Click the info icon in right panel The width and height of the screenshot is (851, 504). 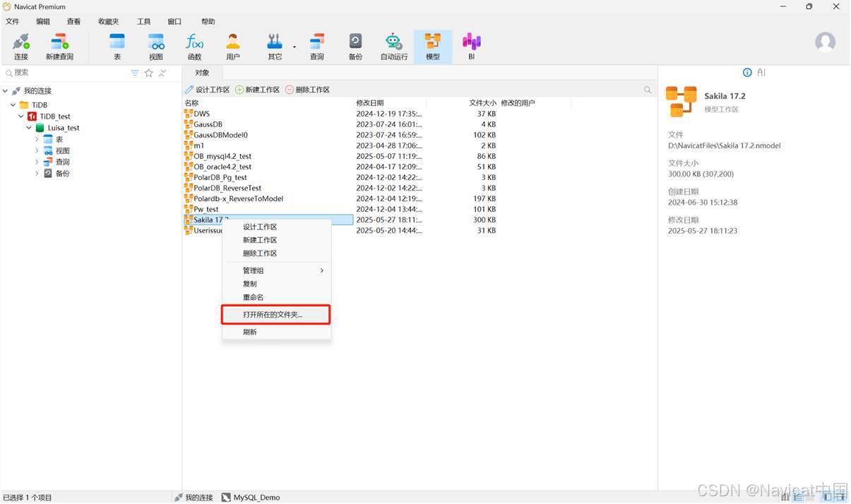coord(747,73)
